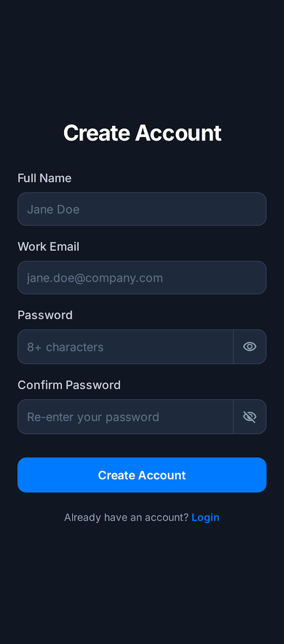The height and width of the screenshot is (644, 284).
Task: Click the Login link
Action: pos(206,517)
